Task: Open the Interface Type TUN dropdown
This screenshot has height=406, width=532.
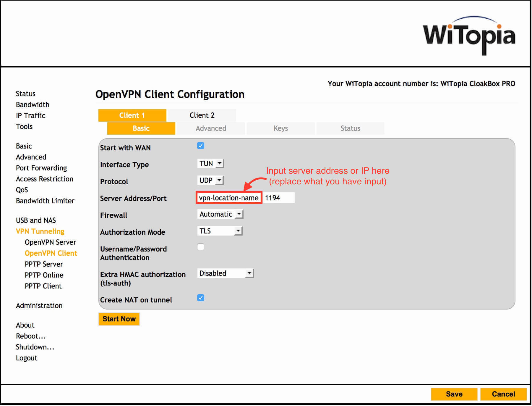Action: [210, 163]
